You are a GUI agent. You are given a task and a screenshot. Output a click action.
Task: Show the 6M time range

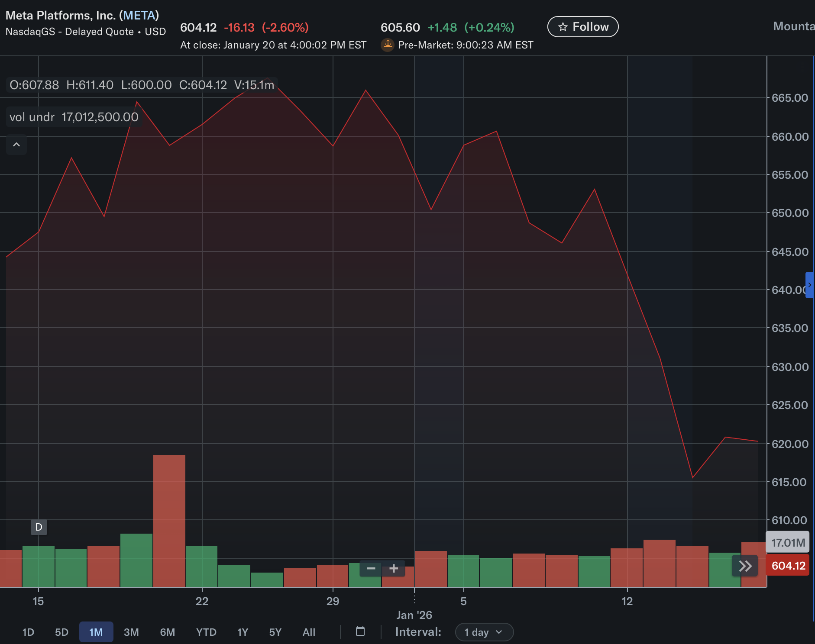click(x=168, y=632)
